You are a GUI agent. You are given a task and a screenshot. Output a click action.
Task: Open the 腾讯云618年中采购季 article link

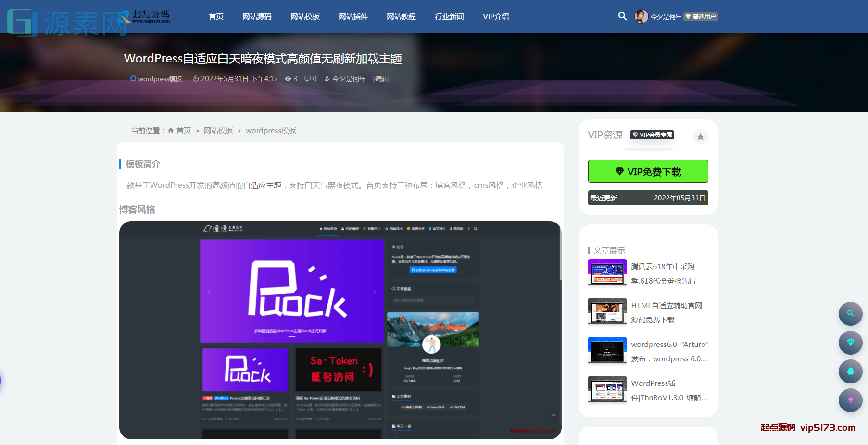tap(663, 273)
